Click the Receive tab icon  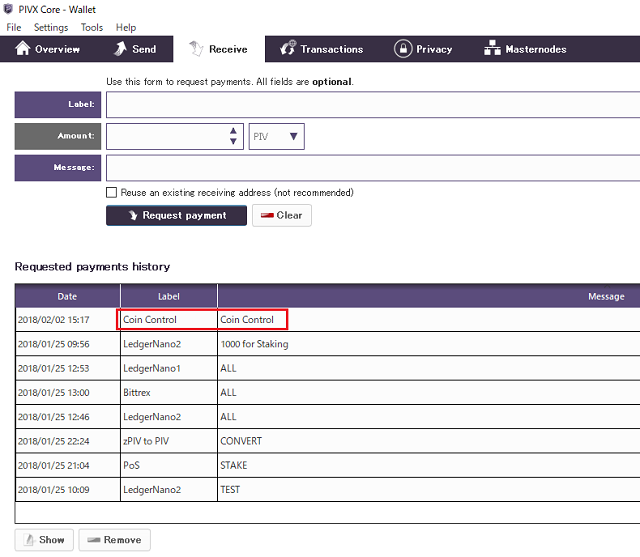tap(195, 49)
